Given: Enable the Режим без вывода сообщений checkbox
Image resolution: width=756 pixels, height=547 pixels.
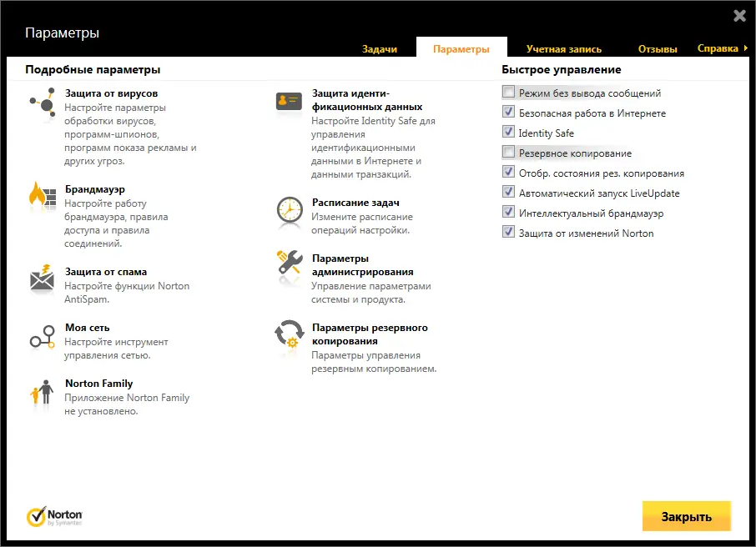Looking at the screenshot, I should (x=508, y=92).
